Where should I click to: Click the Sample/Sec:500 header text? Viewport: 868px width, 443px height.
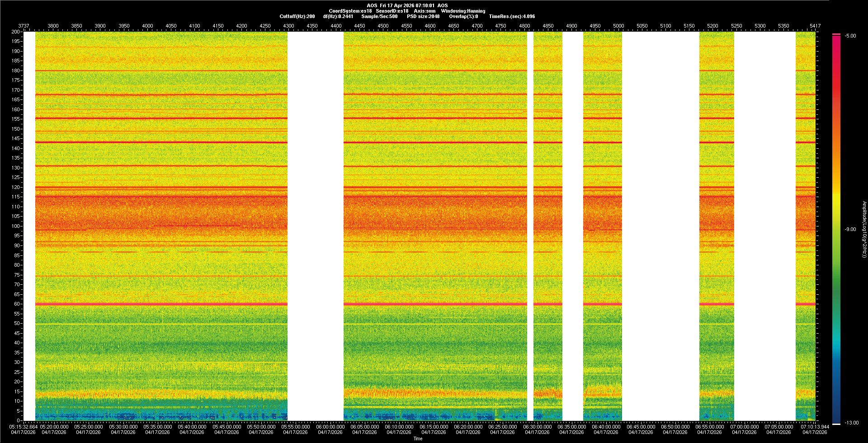coord(379,16)
